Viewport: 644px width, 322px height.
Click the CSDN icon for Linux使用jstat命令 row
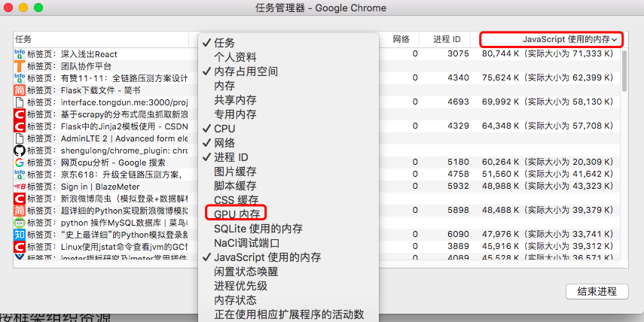pyautogui.click(x=20, y=247)
